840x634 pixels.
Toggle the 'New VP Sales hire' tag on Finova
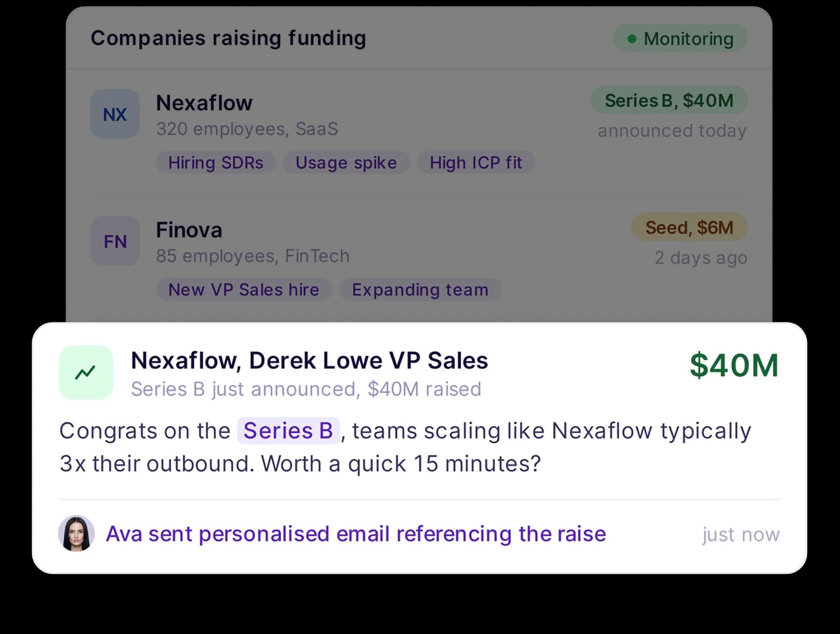point(244,290)
